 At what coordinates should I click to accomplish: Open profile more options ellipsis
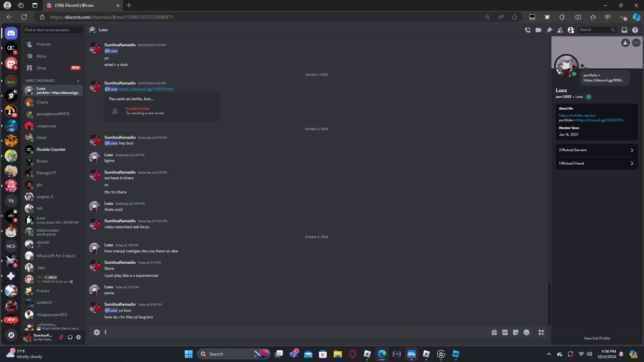click(636, 43)
